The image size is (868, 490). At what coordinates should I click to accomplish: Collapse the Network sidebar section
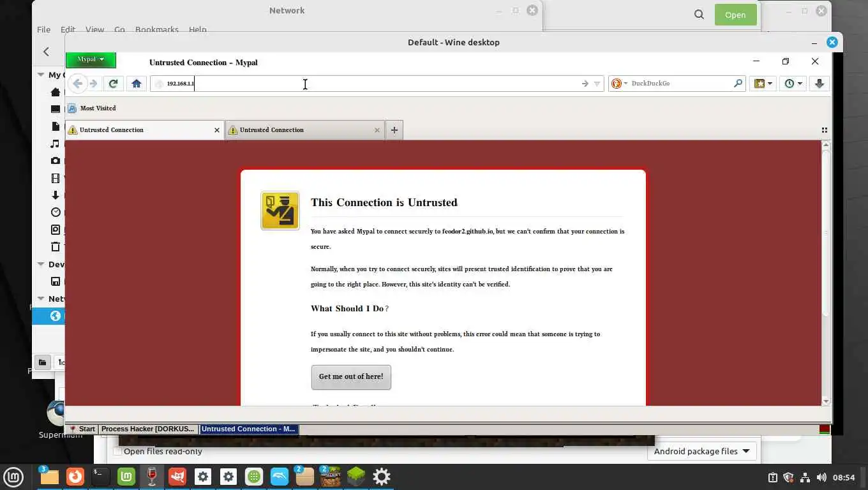click(41, 299)
